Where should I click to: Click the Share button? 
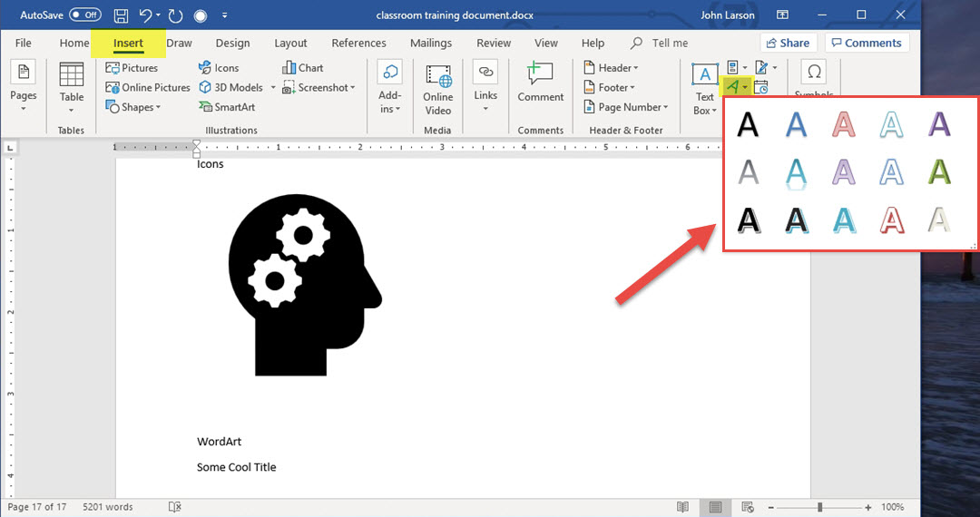point(787,43)
